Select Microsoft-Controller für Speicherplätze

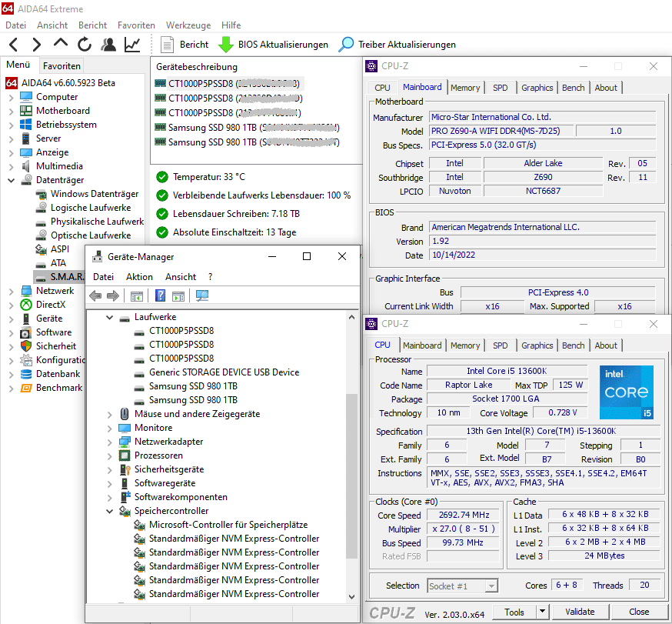click(228, 525)
